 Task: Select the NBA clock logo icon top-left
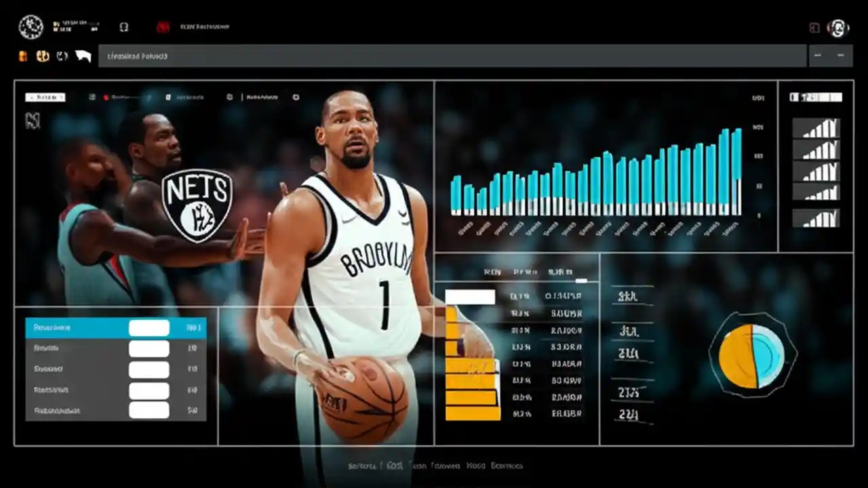tap(31, 27)
